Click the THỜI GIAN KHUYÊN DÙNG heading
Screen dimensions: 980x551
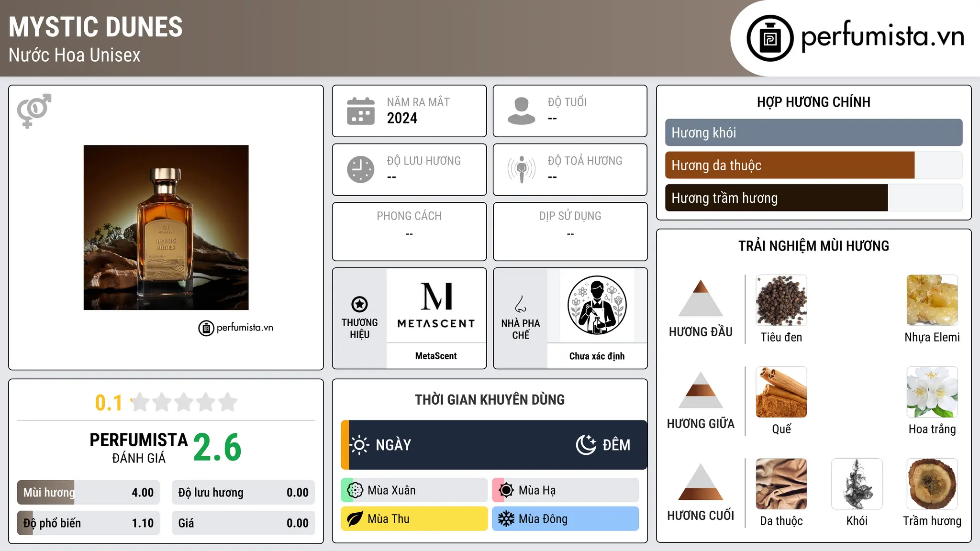pos(490,399)
